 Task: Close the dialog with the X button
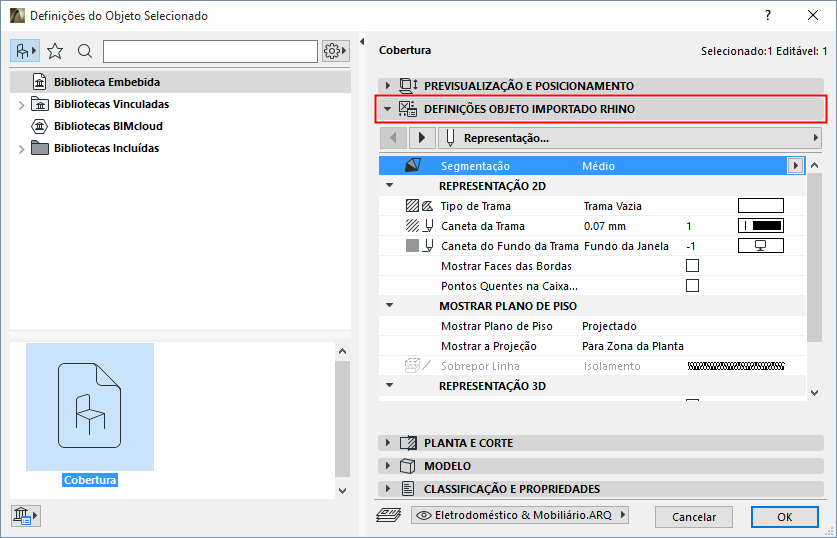pos(812,15)
